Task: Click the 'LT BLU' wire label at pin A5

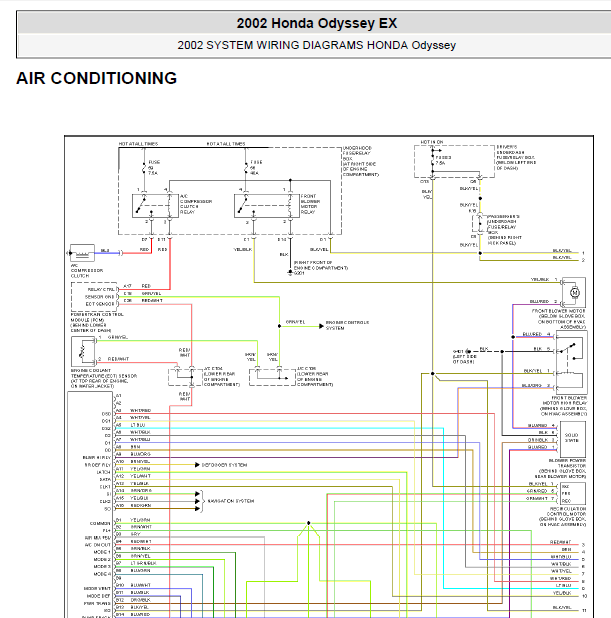Action: pos(138,425)
